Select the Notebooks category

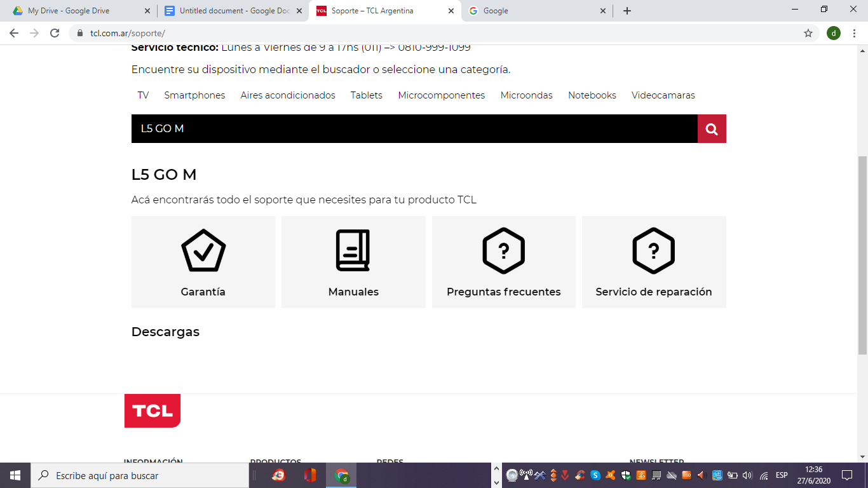pyautogui.click(x=592, y=95)
